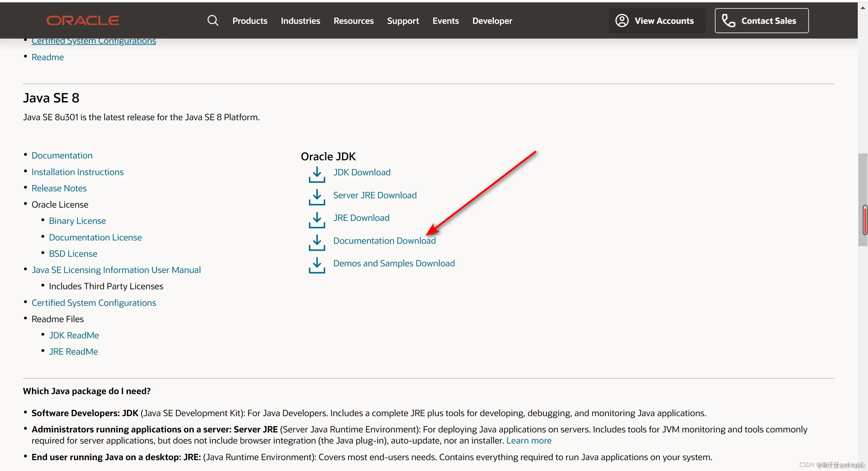Click the search magnifier icon
The image size is (868, 471).
tap(212, 21)
